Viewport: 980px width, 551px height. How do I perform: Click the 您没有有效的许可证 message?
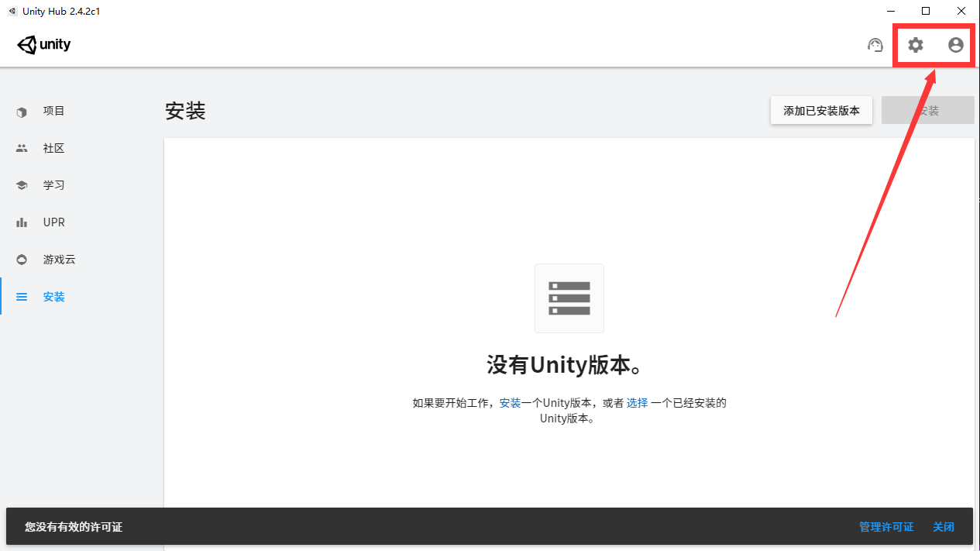coord(74,527)
